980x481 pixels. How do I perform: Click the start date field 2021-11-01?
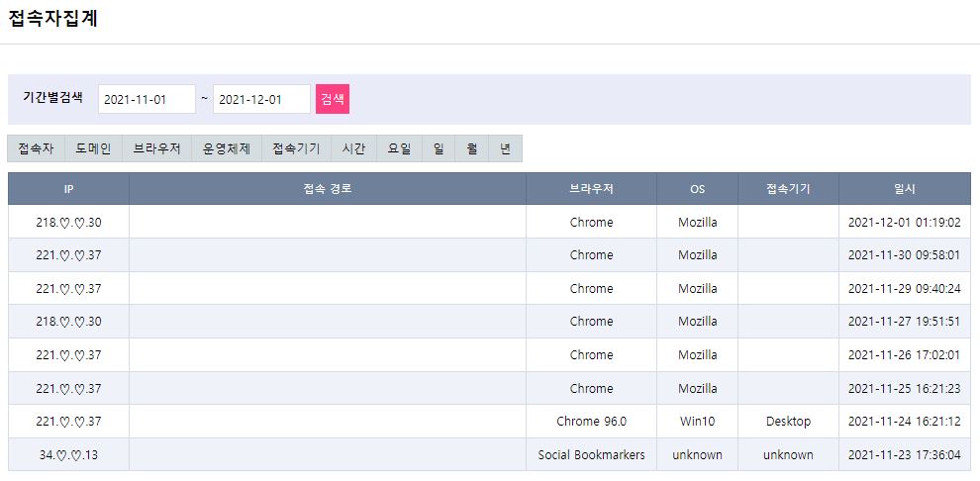147,99
